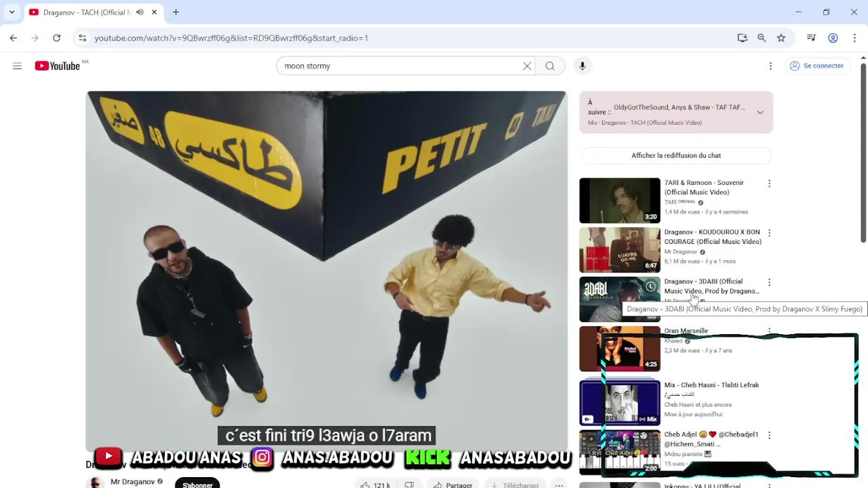Open more options for KOUDOUROU X BON COURAGE

click(x=769, y=233)
